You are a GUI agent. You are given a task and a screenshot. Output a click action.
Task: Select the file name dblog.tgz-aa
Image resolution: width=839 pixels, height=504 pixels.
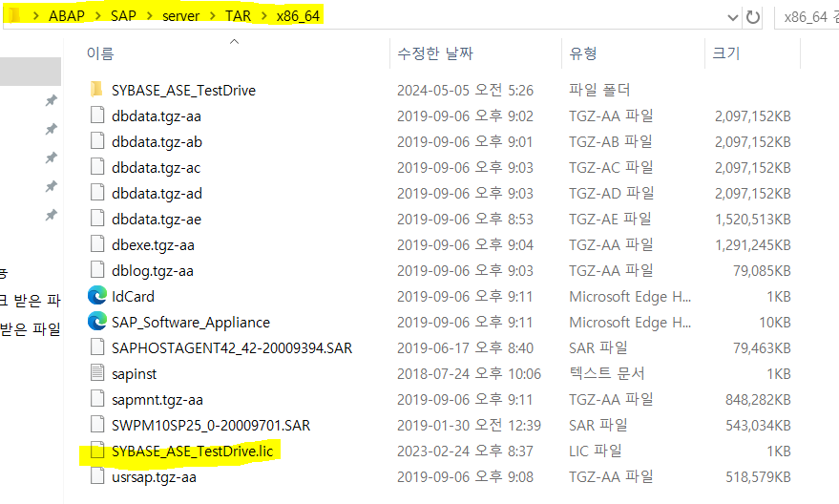(153, 271)
